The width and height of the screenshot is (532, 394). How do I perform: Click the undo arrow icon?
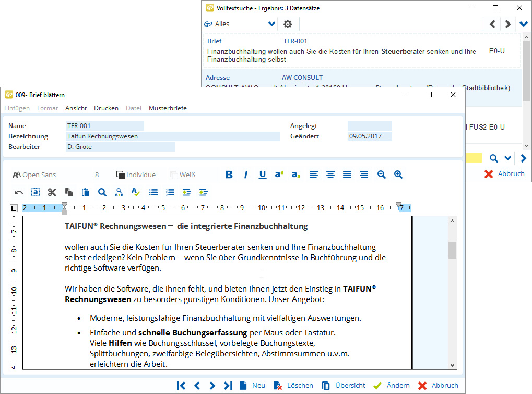[18, 192]
